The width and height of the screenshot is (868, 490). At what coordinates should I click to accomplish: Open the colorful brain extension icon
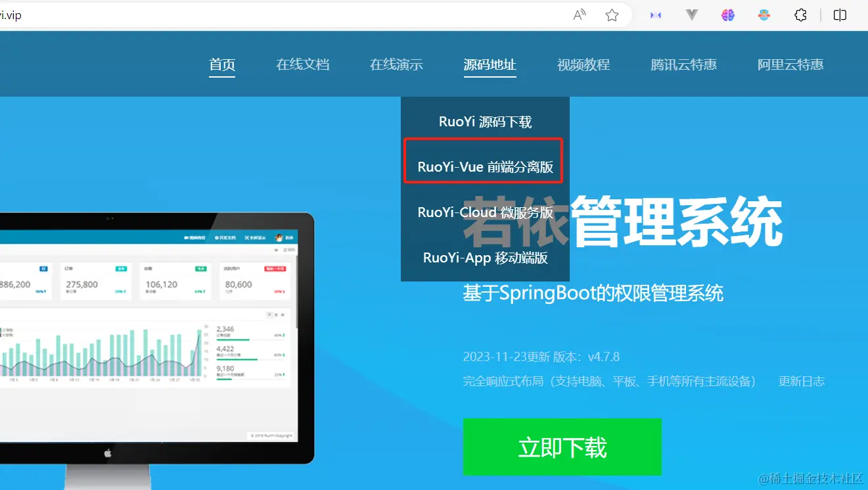point(727,15)
